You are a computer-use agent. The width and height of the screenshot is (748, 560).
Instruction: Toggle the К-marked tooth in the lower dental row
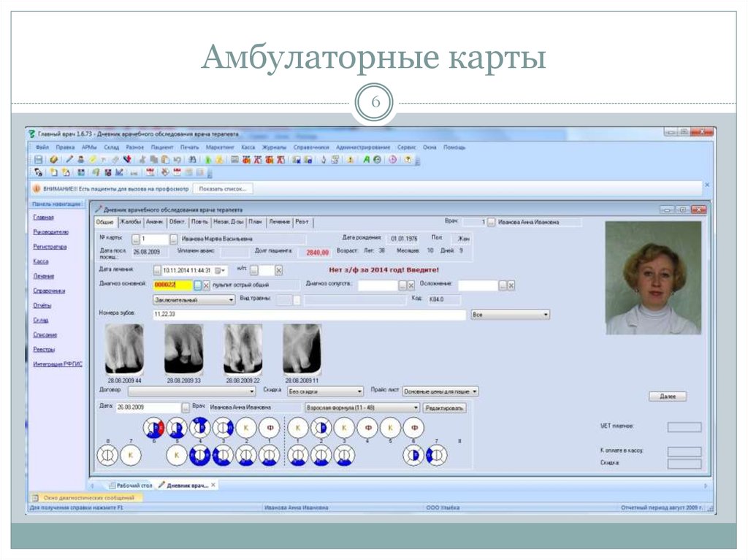pos(129,455)
